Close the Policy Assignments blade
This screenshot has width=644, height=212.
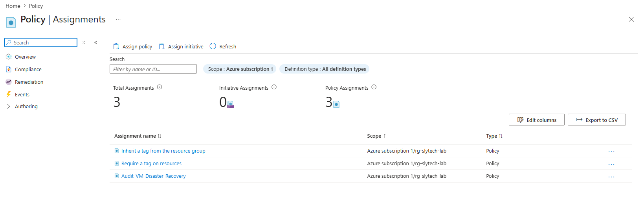point(631,19)
